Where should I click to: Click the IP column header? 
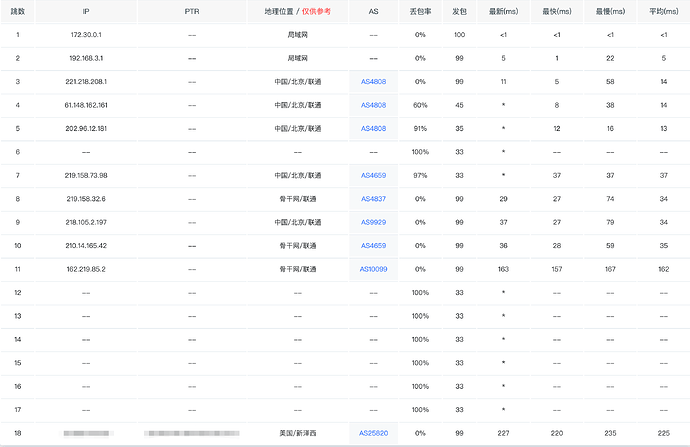click(x=86, y=11)
